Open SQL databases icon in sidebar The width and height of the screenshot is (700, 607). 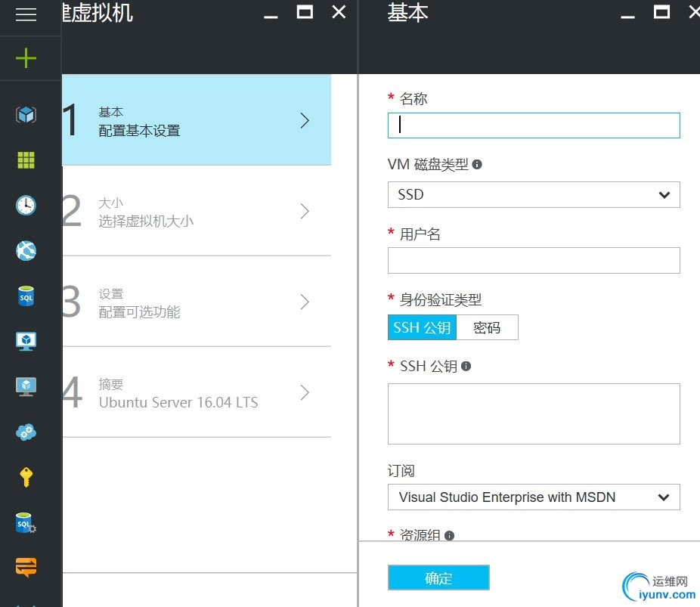[26, 296]
